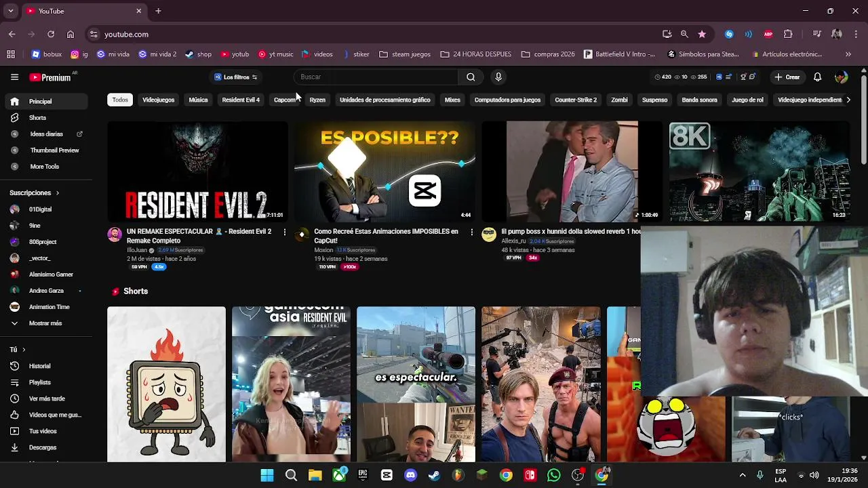Toggle the Los filtros filter button

pyautogui.click(x=235, y=77)
